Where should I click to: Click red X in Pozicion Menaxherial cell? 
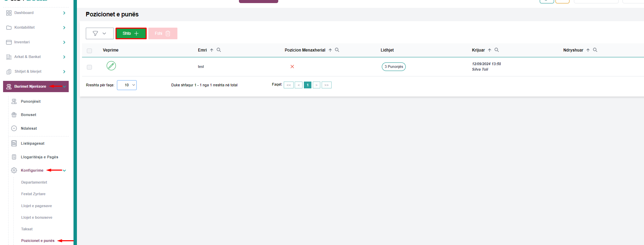click(292, 67)
